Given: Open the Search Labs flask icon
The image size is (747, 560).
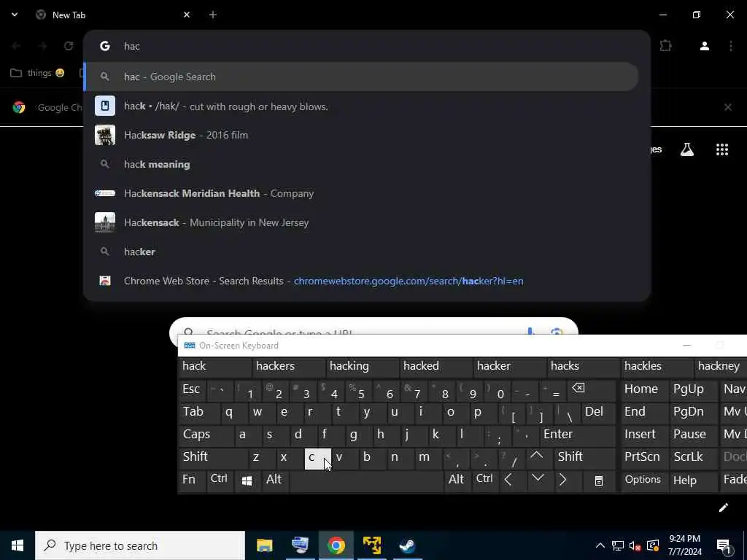Looking at the screenshot, I should tap(687, 149).
